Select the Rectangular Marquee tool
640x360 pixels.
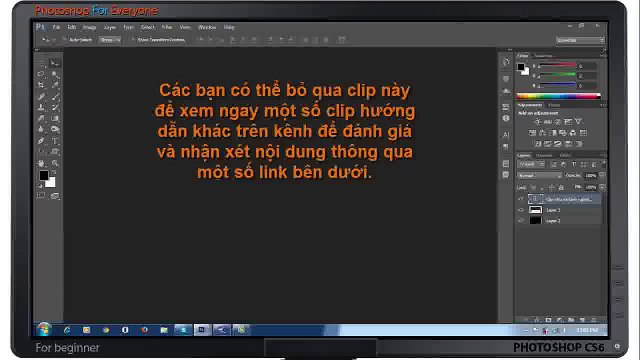coord(41,63)
